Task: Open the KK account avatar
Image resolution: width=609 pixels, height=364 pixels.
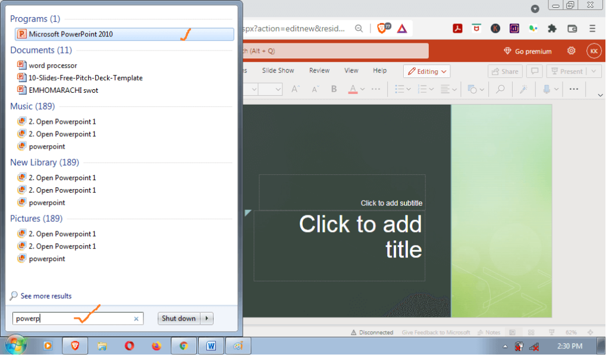Action: (594, 51)
